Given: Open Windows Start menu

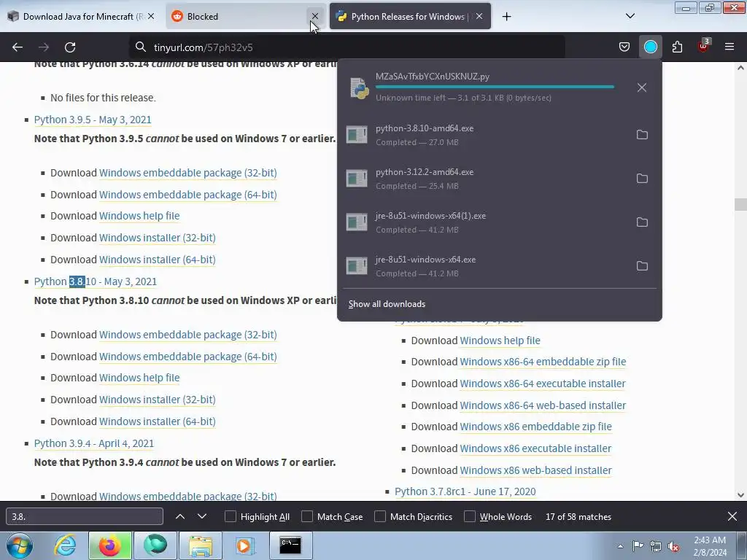Looking at the screenshot, I should pyautogui.click(x=19, y=545).
